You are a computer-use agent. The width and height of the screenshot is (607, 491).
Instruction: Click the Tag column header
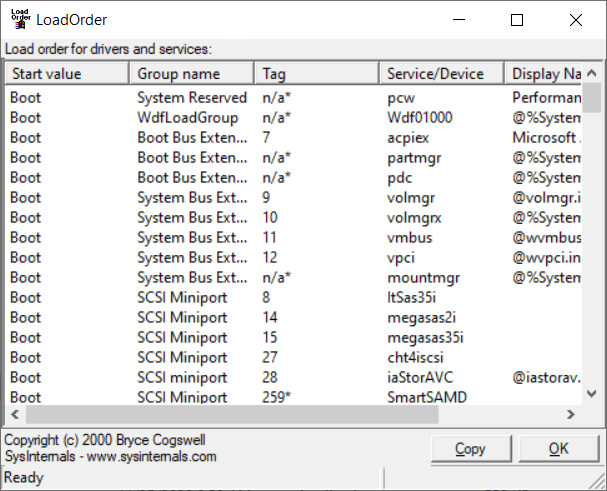pos(316,73)
